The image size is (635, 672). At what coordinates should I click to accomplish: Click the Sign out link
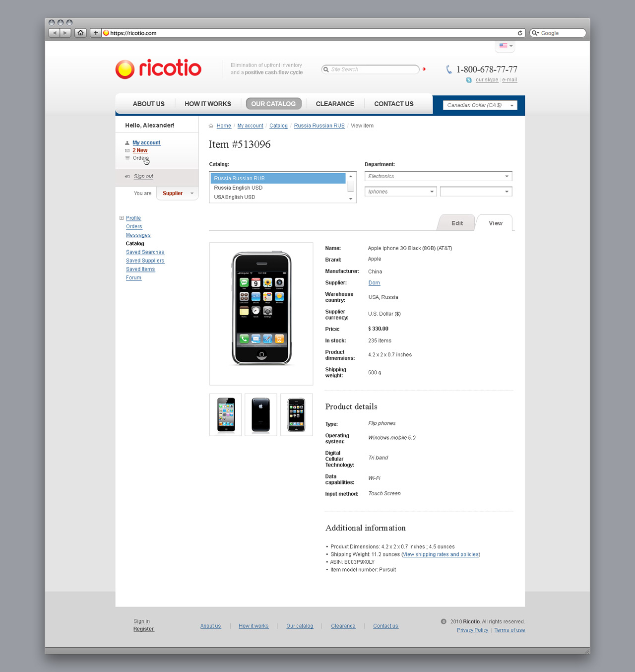click(x=143, y=176)
